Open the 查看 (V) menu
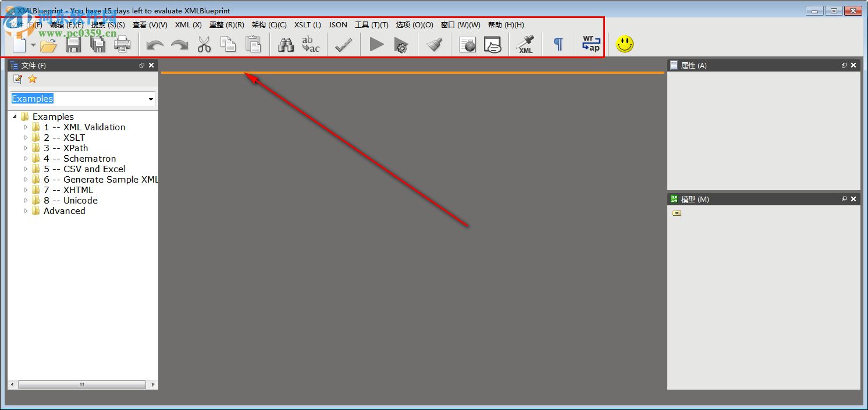Viewport: 868px width, 410px height. pyautogui.click(x=150, y=25)
